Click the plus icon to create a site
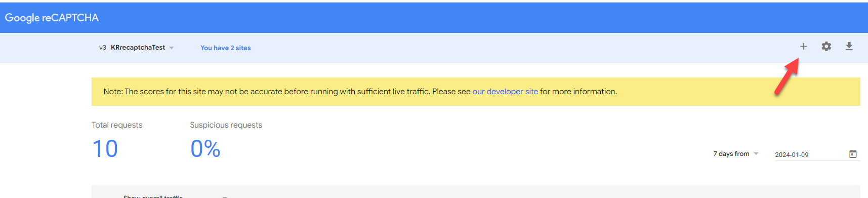Image resolution: width=868 pixels, height=198 pixels. (803, 47)
